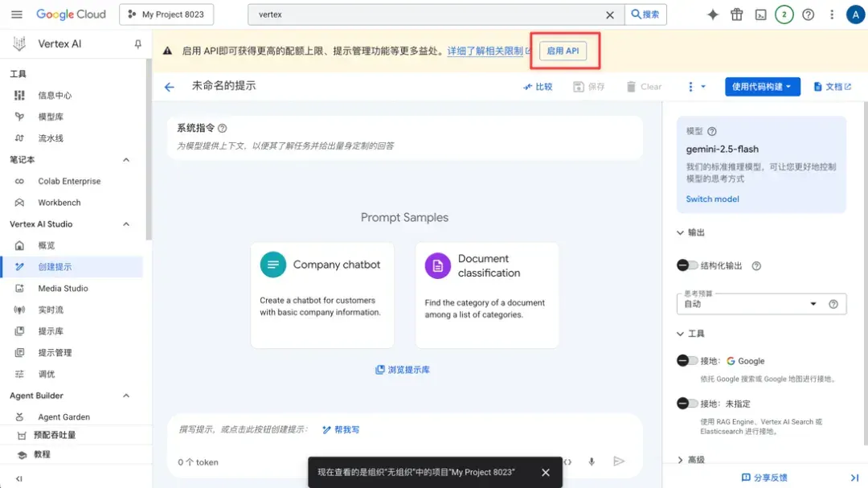
Task: Click the 比较 compare button
Action: click(x=538, y=87)
